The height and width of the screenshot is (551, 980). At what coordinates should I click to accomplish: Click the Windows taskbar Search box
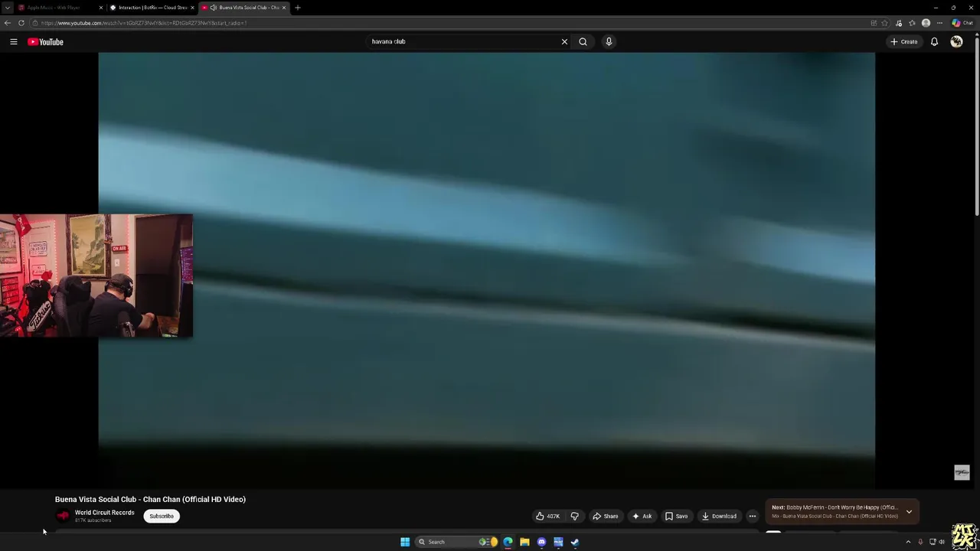[457, 542]
